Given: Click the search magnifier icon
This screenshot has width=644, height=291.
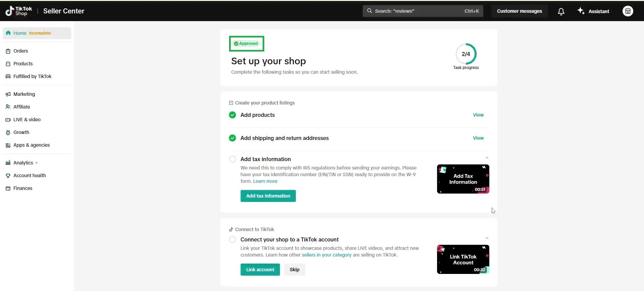Looking at the screenshot, I should point(369,11).
